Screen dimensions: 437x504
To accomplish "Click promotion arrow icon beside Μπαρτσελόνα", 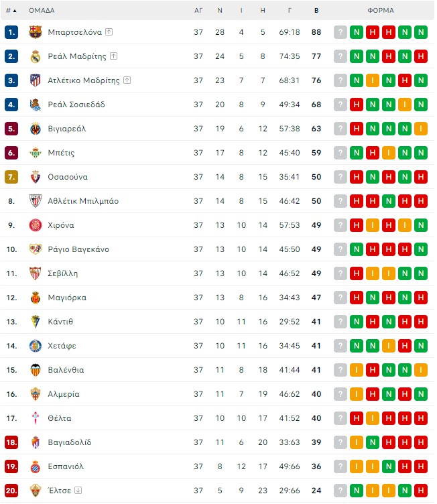I will coord(109,31).
